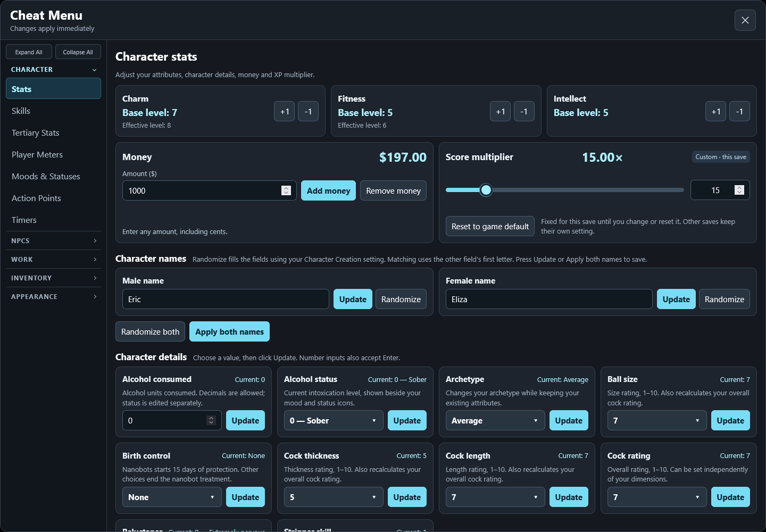
Task: Open the Archetype dropdown
Action: (x=495, y=420)
